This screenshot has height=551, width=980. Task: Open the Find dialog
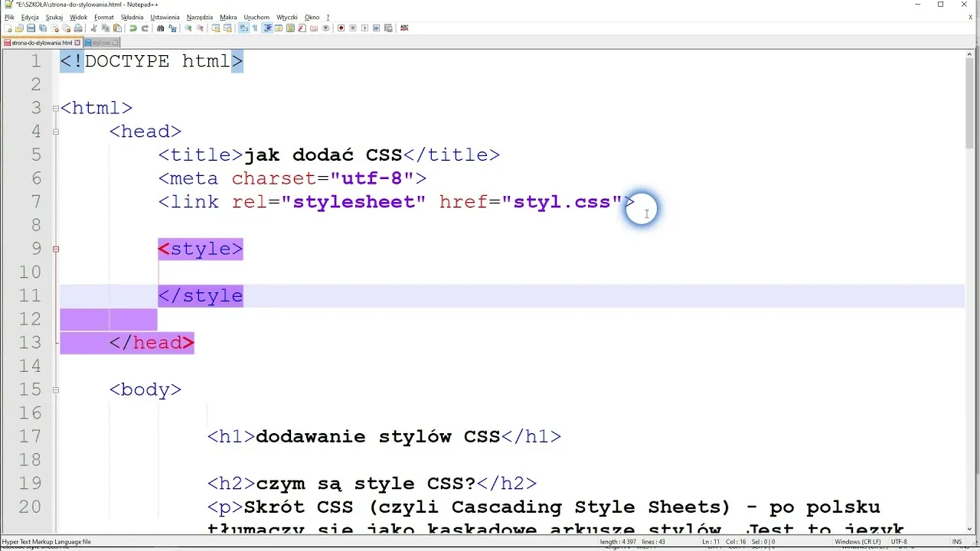pos(159,28)
